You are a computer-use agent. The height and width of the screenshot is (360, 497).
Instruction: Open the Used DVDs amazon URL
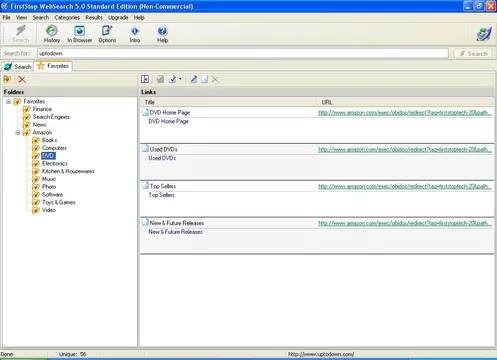[405, 149]
